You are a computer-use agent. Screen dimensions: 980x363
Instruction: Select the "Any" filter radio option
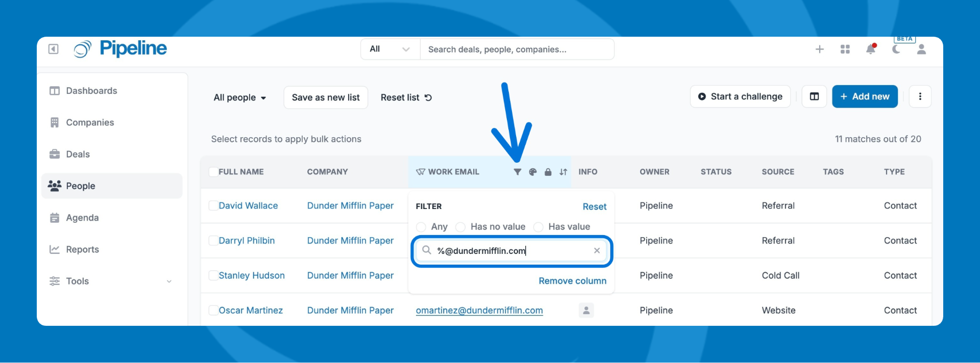pyautogui.click(x=421, y=227)
